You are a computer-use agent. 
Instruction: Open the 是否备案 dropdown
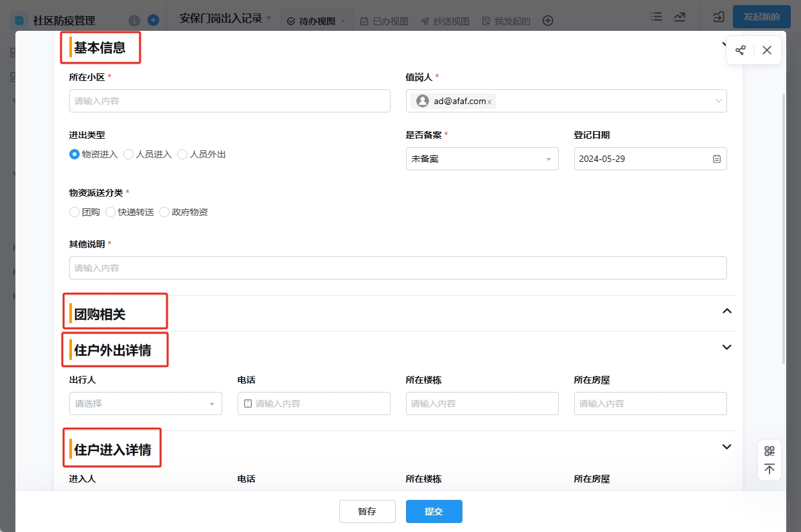pyautogui.click(x=482, y=159)
